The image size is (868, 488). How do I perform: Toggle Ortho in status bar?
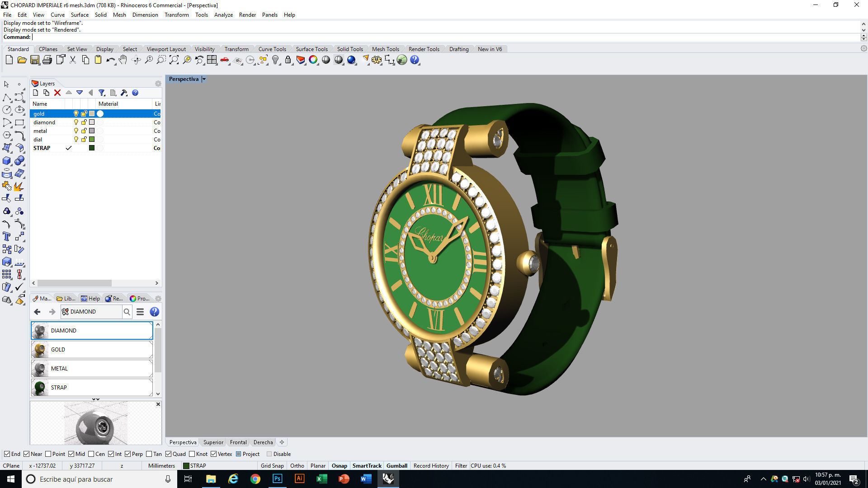pyautogui.click(x=297, y=466)
